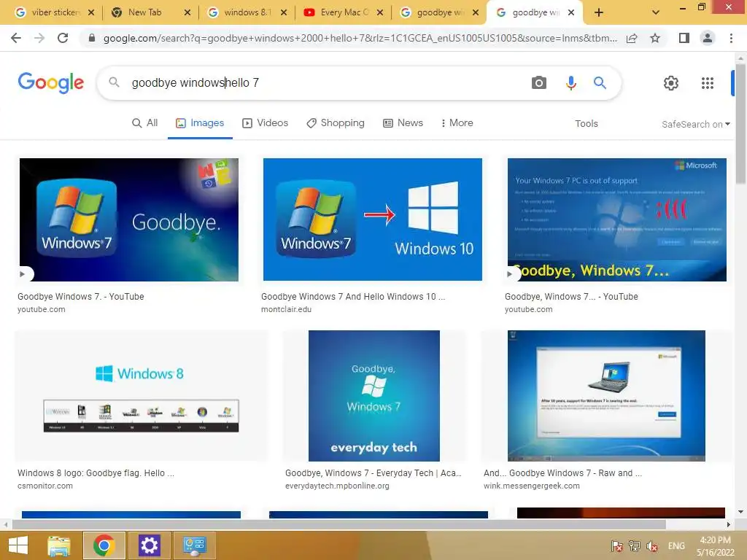Open the network tray icon
747x560 pixels.
point(635,546)
